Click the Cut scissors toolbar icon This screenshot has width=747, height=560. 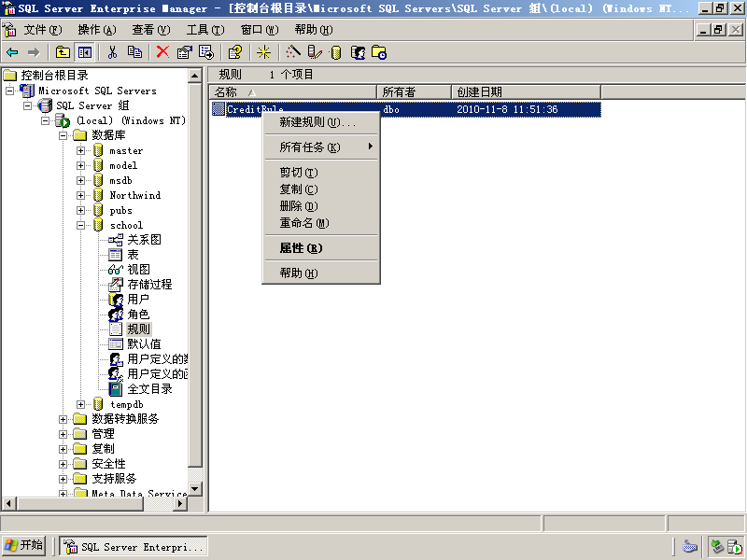tap(112, 52)
